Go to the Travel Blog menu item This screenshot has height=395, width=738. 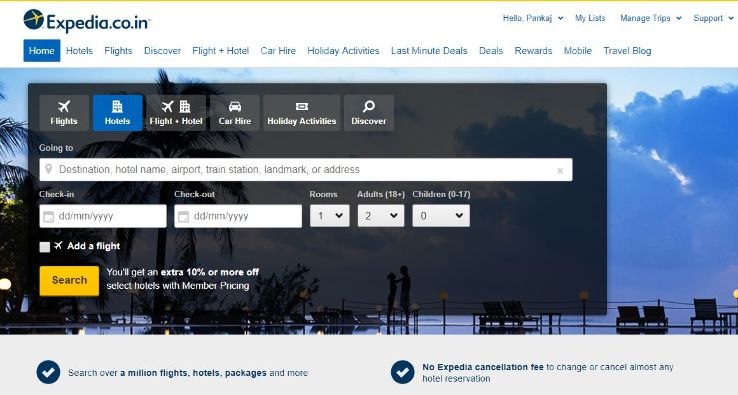point(627,51)
